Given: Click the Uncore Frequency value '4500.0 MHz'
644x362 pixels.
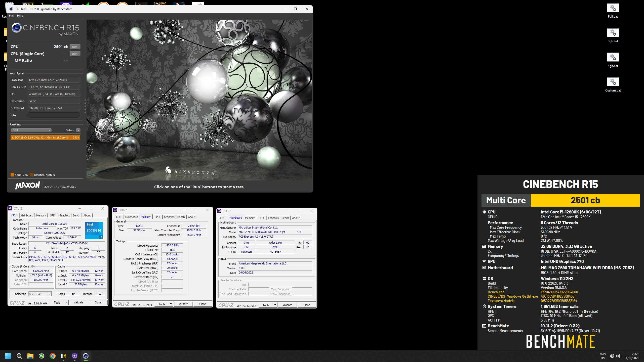Looking at the screenshot, I should click(x=194, y=235).
